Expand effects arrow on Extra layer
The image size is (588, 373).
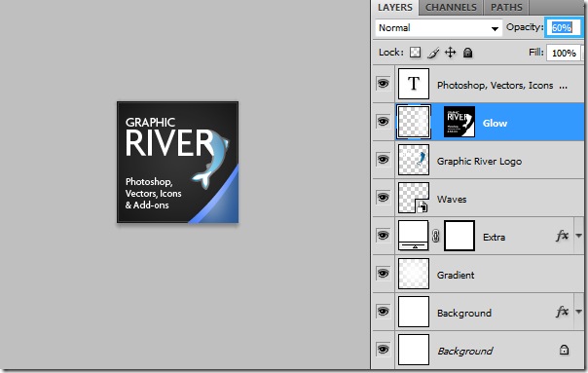[578, 236]
